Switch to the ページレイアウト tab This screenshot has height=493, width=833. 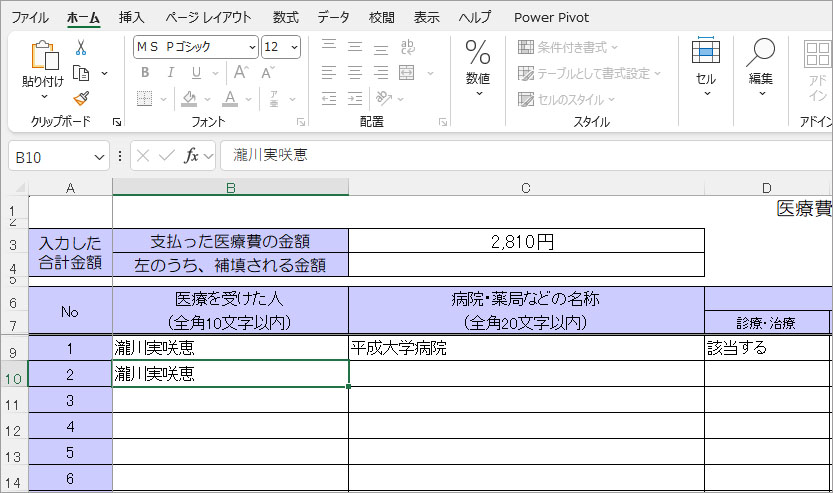[x=208, y=18]
